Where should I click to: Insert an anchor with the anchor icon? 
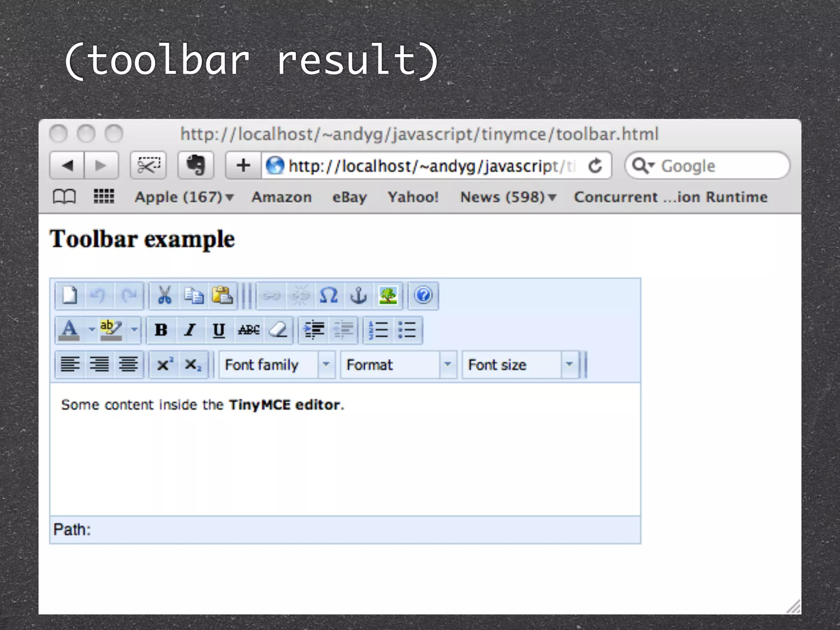(x=358, y=296)
